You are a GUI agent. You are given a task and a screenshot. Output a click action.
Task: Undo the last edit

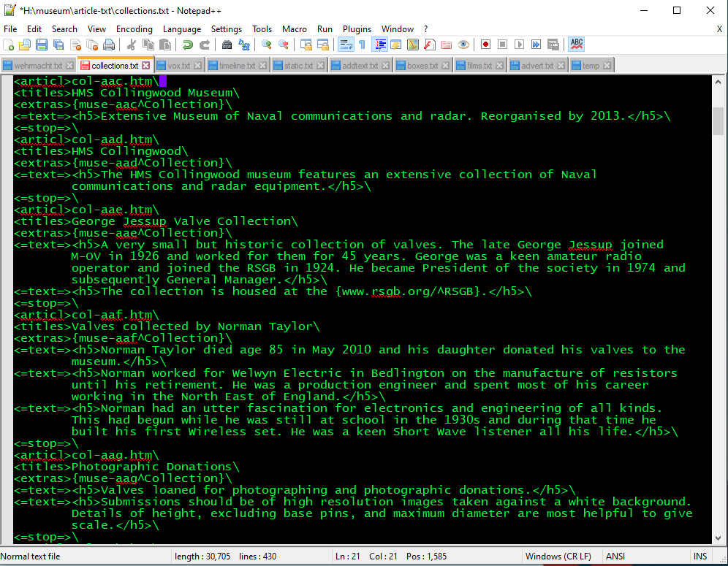point(188,45)
